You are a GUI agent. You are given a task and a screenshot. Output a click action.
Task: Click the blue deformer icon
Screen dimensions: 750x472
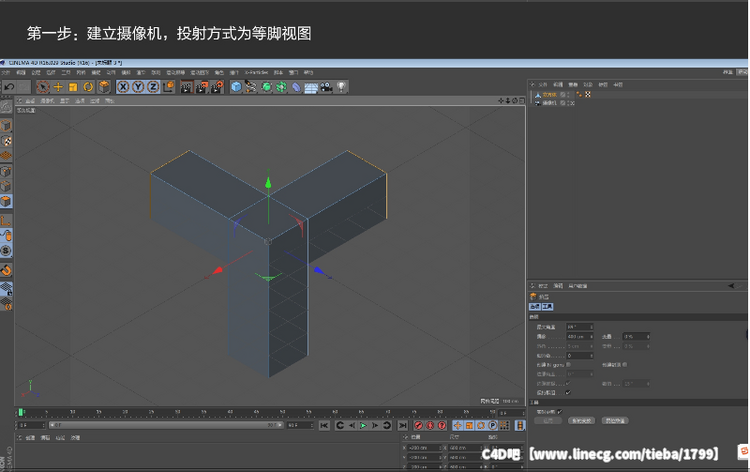click(297, 87)
